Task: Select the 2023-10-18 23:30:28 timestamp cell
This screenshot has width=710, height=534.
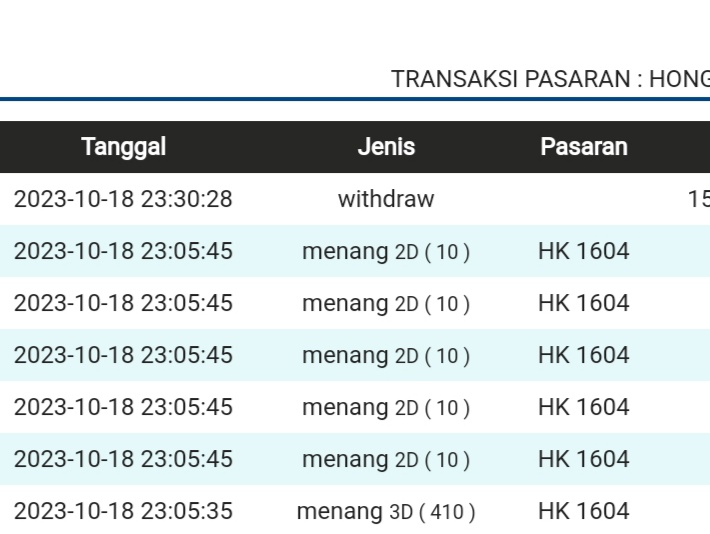Action: click(123, 199)
